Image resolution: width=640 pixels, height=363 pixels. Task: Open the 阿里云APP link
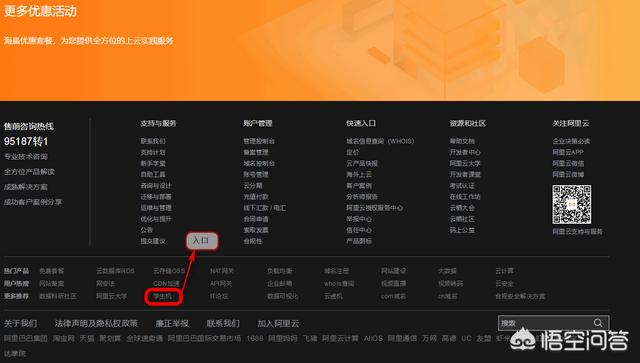(568, 152)
